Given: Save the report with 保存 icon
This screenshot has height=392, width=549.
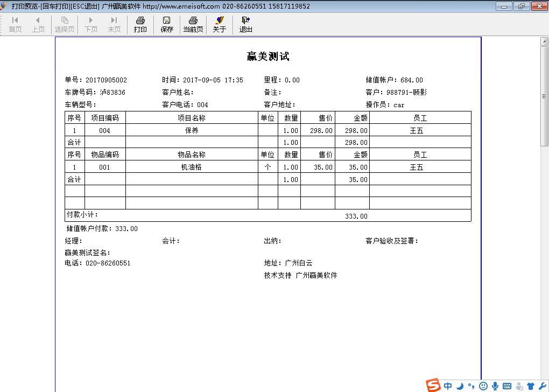Looking at the screenshot, I should (x=167, y=24).
